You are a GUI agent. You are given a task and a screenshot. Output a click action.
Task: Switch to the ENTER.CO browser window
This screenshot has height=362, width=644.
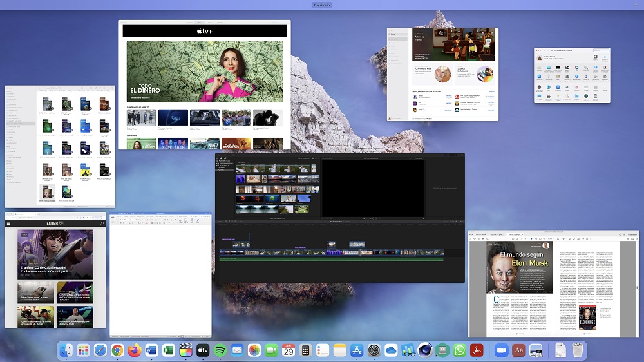click(x=55, y=270)
